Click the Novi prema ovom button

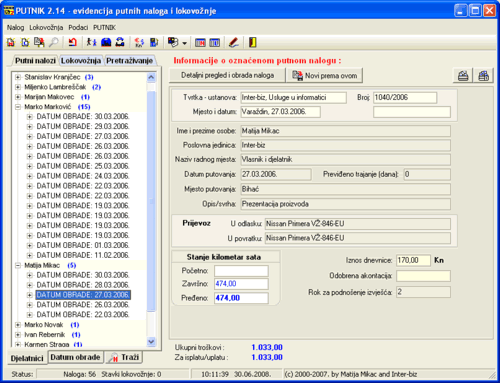coord(325,76)
